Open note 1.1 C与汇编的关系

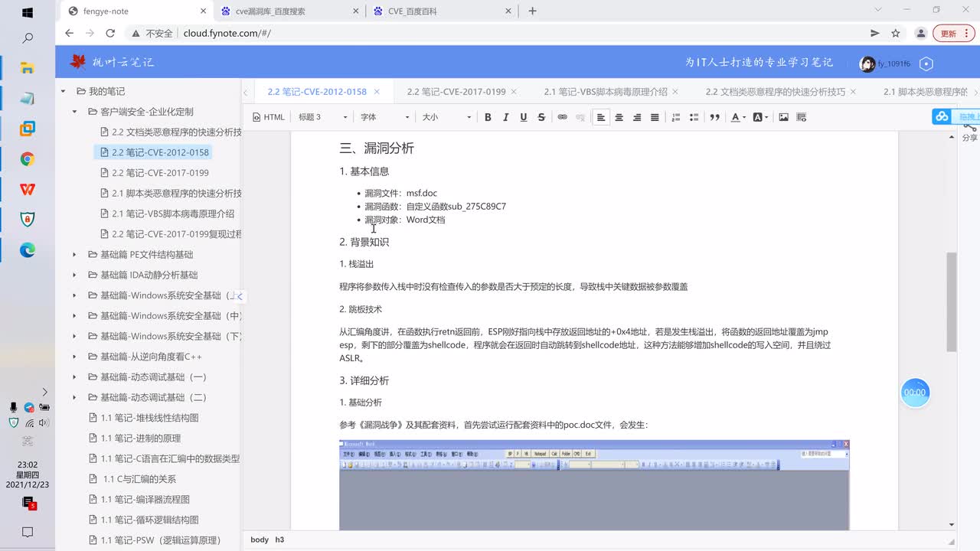click(139, 479)
